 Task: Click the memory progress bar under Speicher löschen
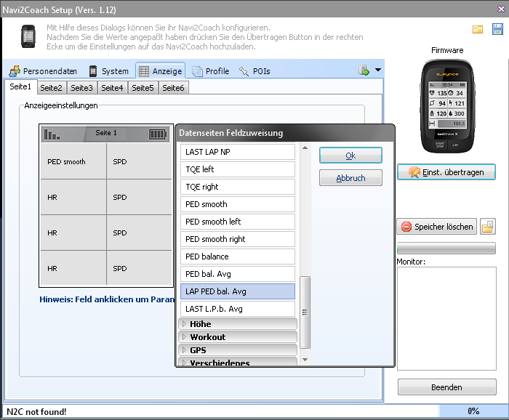446,248
